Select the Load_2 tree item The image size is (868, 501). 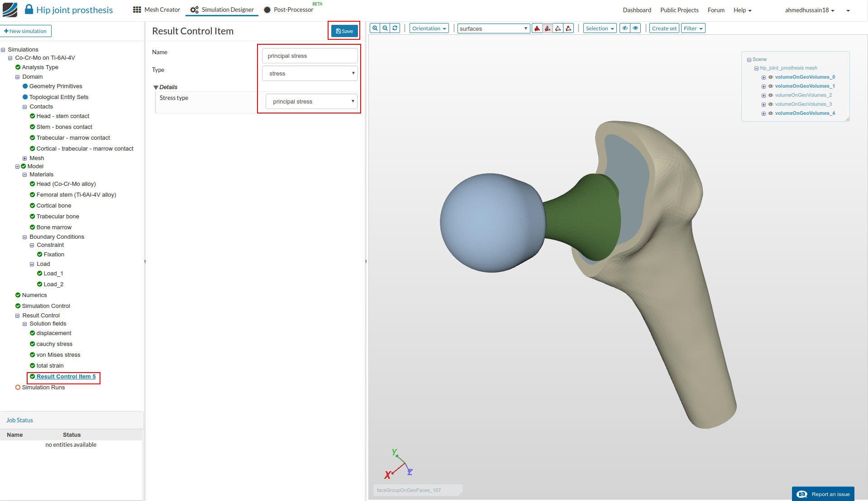click(x=53, y=284)
